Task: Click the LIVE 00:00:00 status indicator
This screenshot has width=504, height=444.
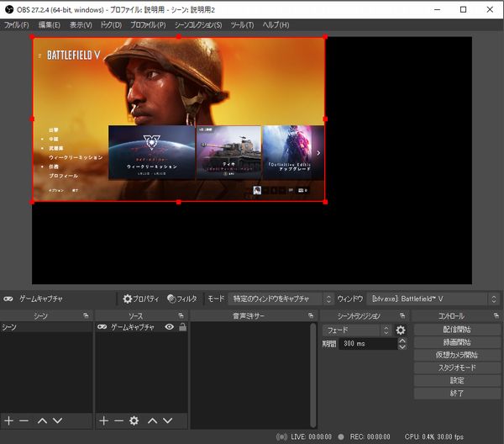Action: (311, 436)
